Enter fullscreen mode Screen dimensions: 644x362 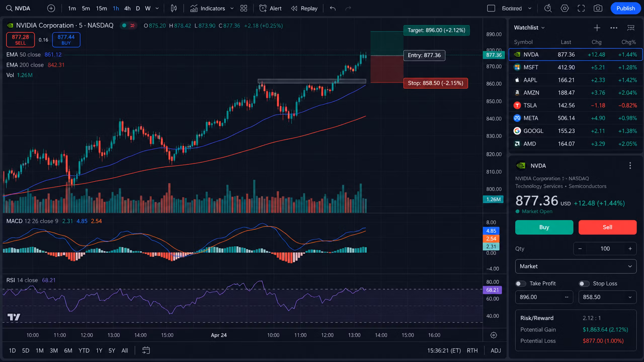(581, 8)
